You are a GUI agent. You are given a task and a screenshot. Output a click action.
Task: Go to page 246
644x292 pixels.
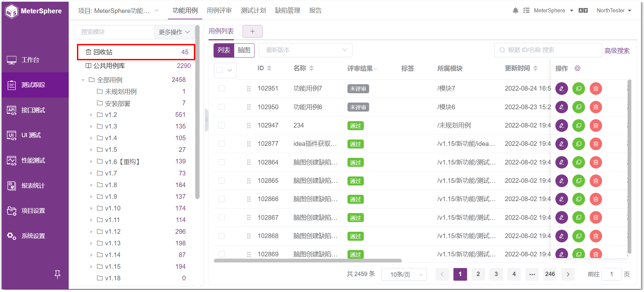coord(550,274)
